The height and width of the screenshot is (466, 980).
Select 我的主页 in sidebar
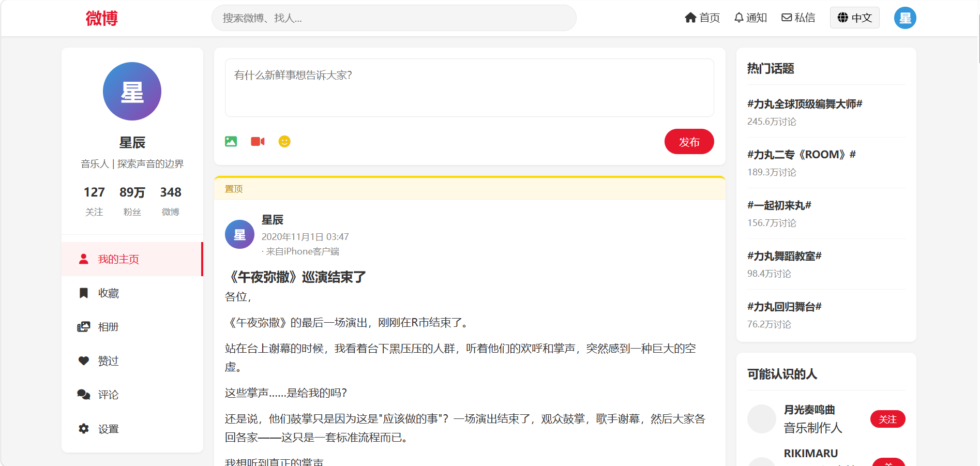(x=132, y=259)
